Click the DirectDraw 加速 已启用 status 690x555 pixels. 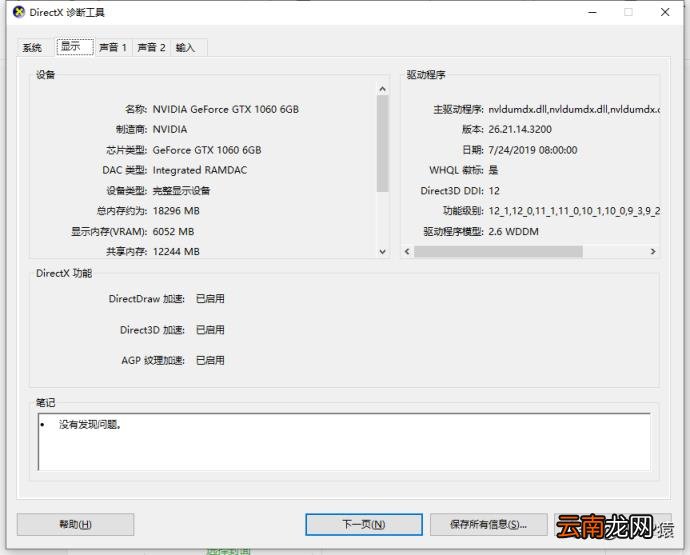tap(210, 299)
